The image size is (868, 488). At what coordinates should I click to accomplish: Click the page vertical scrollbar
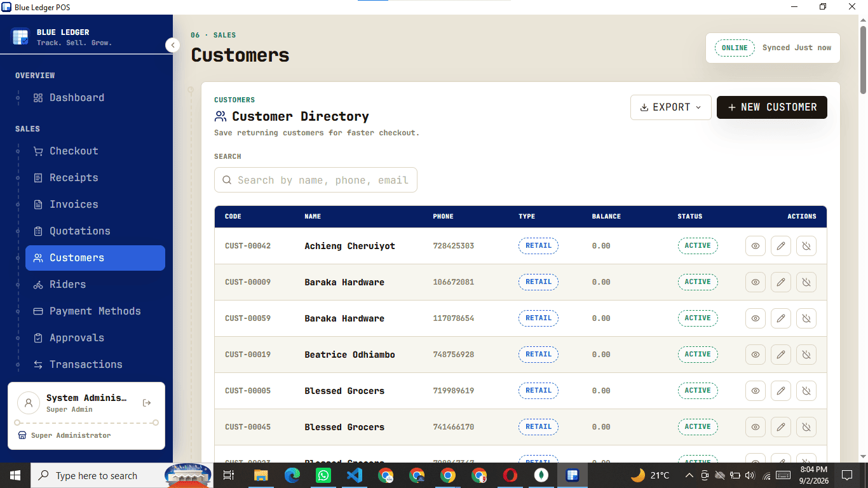click(x=864, y=60)
